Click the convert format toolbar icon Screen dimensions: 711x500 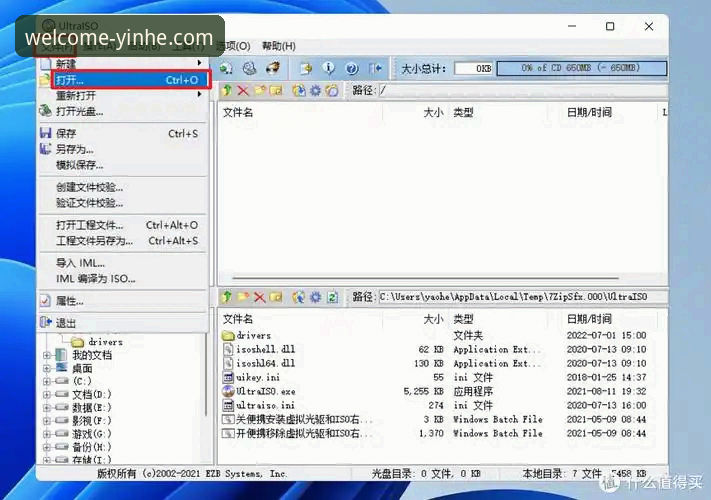click(x=306, y=68)
